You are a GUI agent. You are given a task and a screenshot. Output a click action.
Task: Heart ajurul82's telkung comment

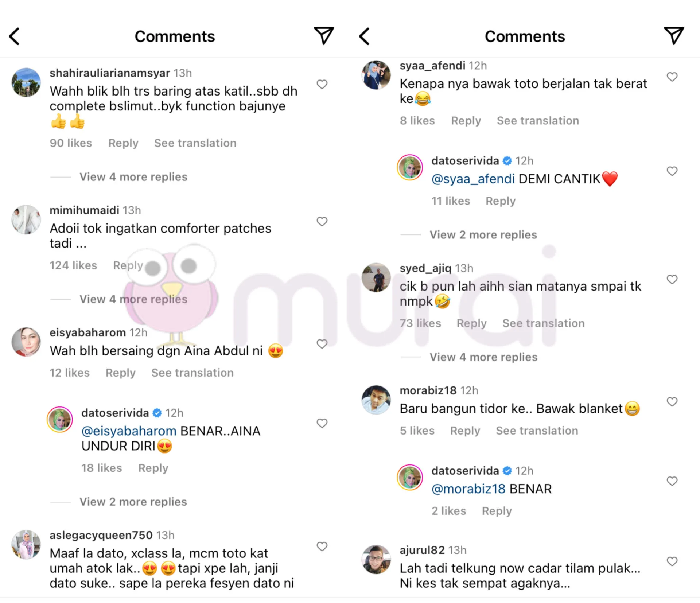click(x=672, y=561)
